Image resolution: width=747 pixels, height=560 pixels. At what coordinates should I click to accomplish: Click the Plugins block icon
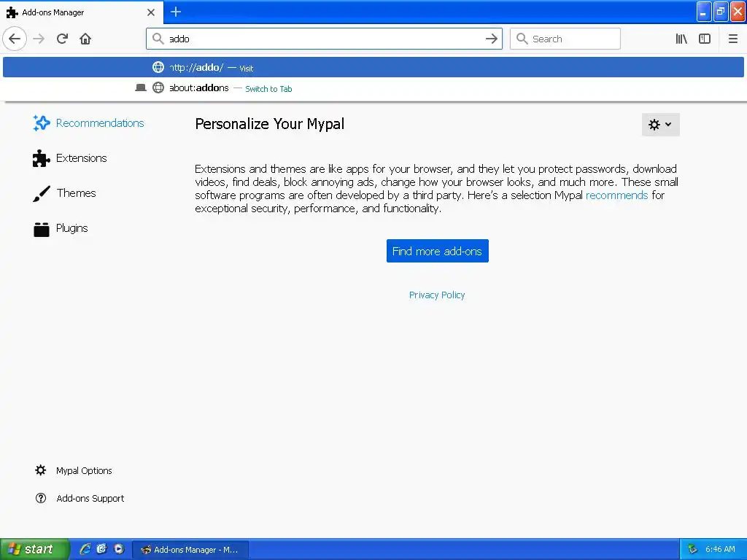click(42, 229)
